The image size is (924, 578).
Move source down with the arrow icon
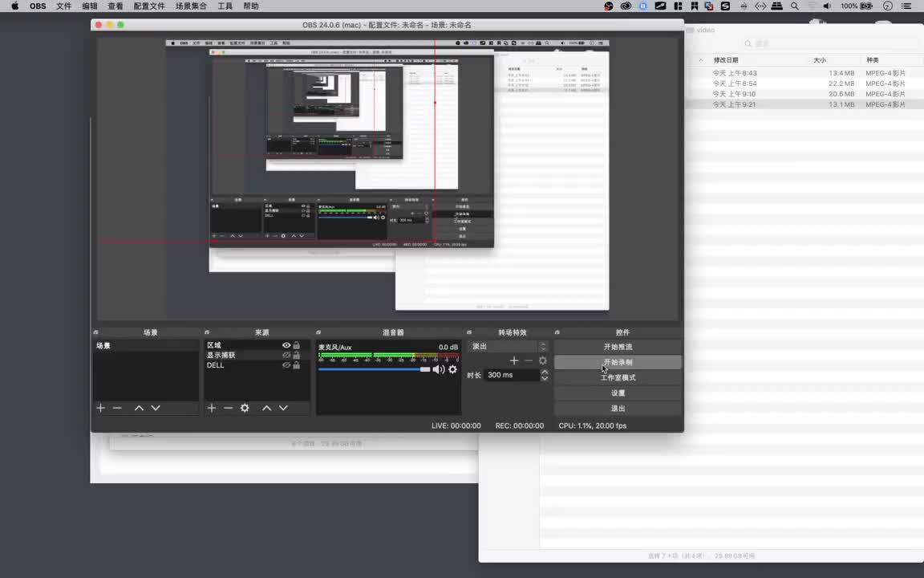[x=283, y=408]
